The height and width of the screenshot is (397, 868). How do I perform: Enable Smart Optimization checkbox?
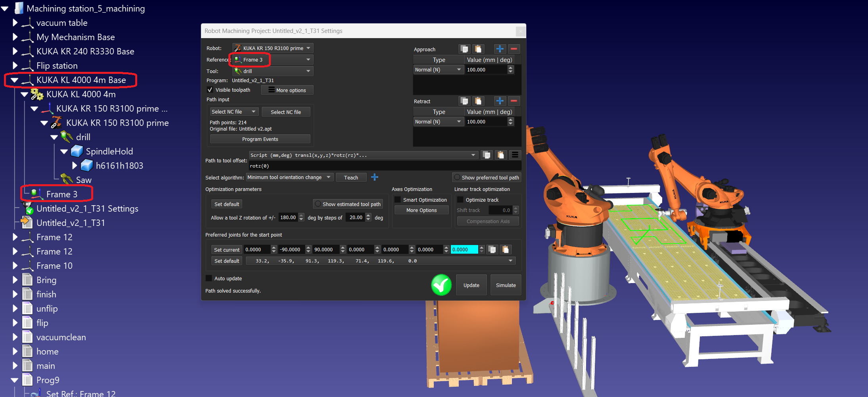point(397,200)
